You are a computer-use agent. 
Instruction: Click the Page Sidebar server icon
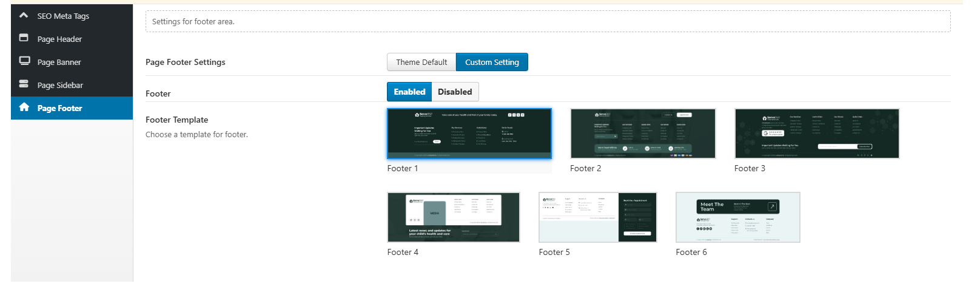click(x=24, y=84)
